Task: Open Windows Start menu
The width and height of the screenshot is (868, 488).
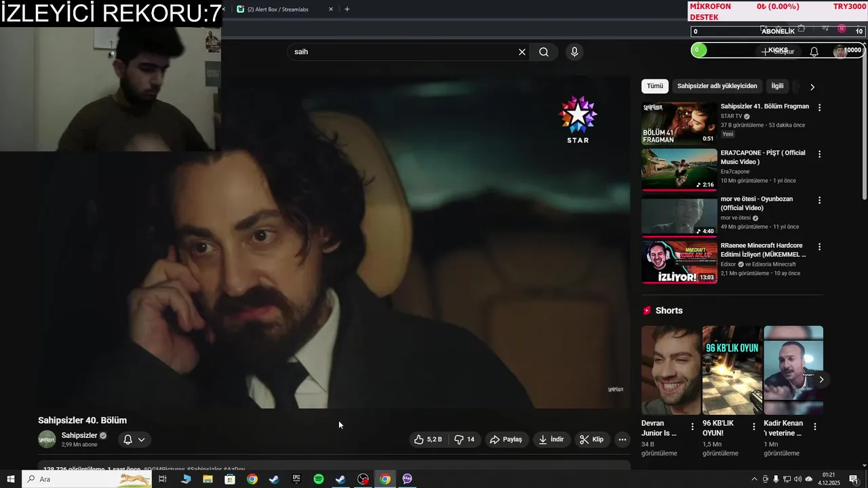Action: click(x=10, y=479)
